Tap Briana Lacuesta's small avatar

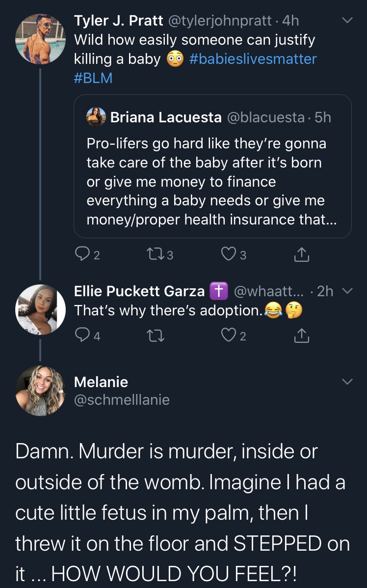[96, 116]
